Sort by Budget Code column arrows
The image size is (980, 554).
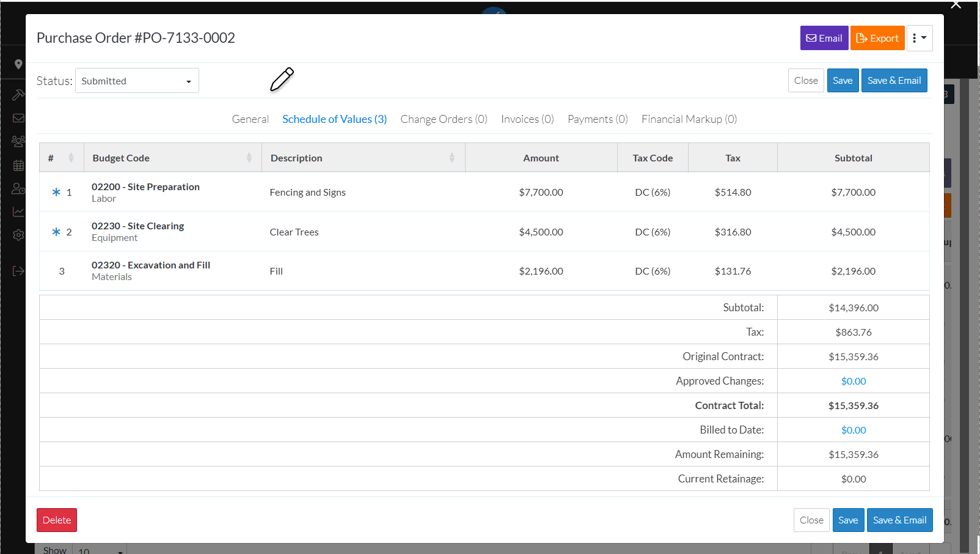point(249,158)
